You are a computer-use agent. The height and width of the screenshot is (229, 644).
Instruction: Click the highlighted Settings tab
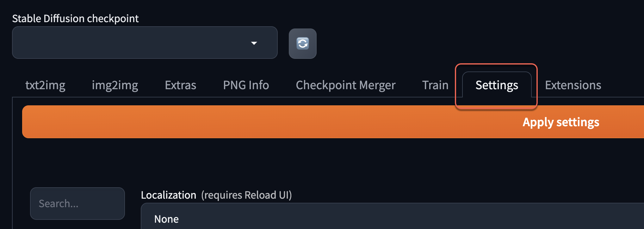click(497, 85)
